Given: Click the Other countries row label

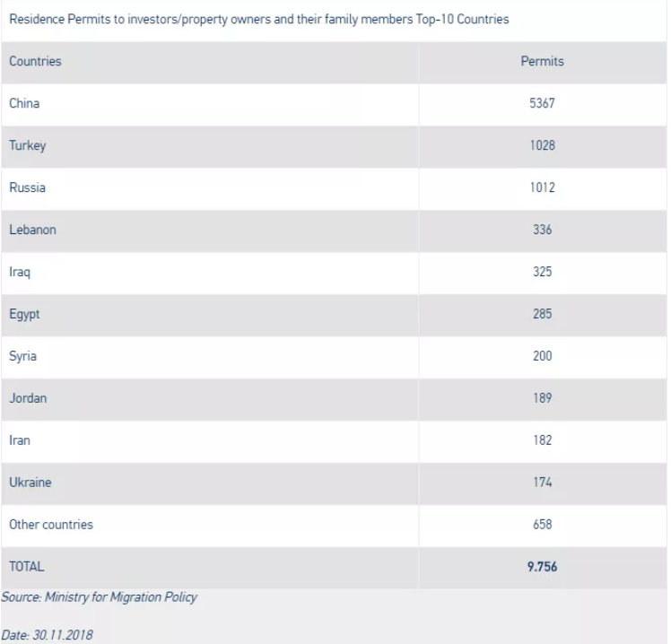Looking at the screenshot, I should [51, 525].
